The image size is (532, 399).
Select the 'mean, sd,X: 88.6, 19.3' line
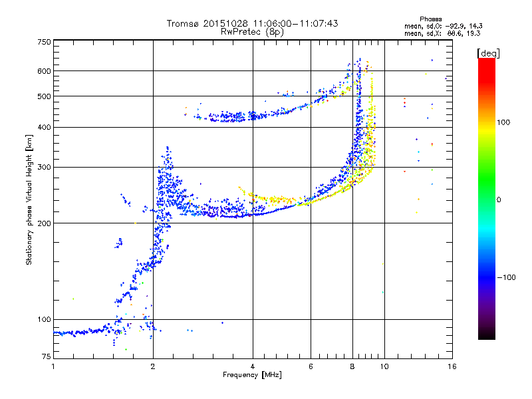(442, 33)
